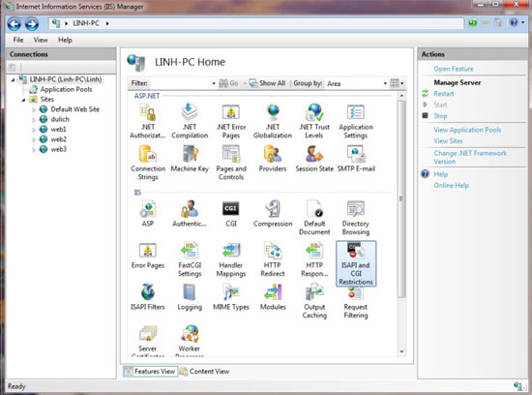Image resolution: width=532 pixels, height=395 pixels.
Task: Open ISAPI Filters feature
Action: coord(148,297)
